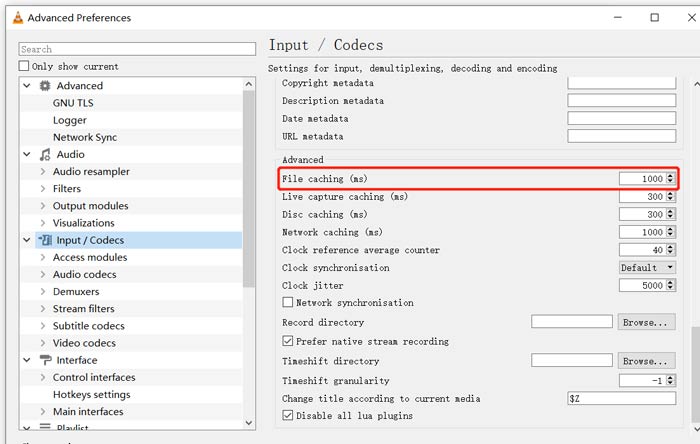Toggle Network synchronisation checkbox

point(288,303)
